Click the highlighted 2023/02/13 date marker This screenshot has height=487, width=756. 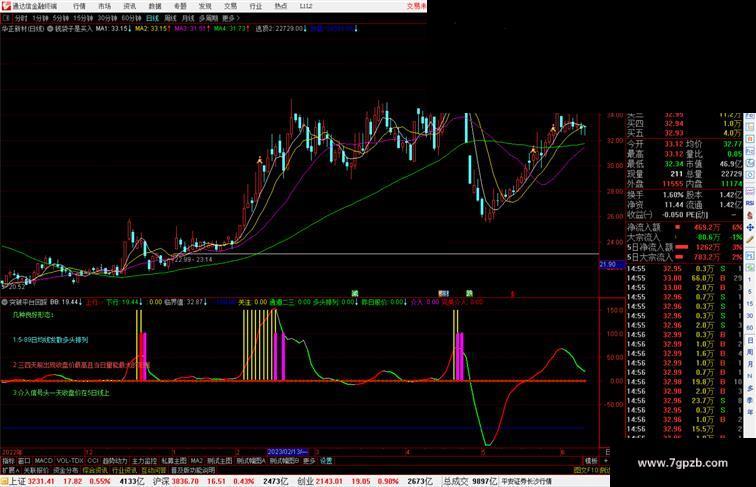pyautogui.click(x=288, y=452)
